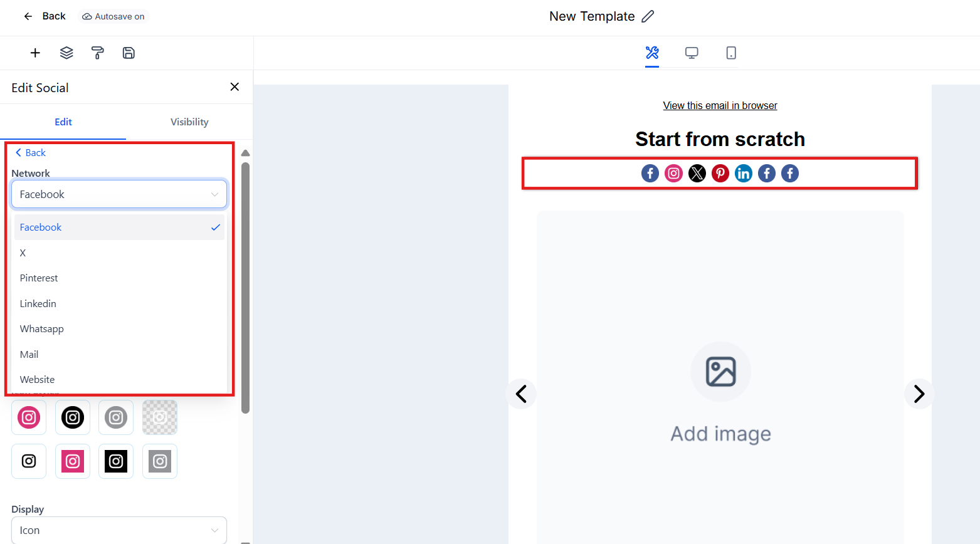Click the top Back button
This screenshot has height=544, width=980.
(x=45, y=16)
